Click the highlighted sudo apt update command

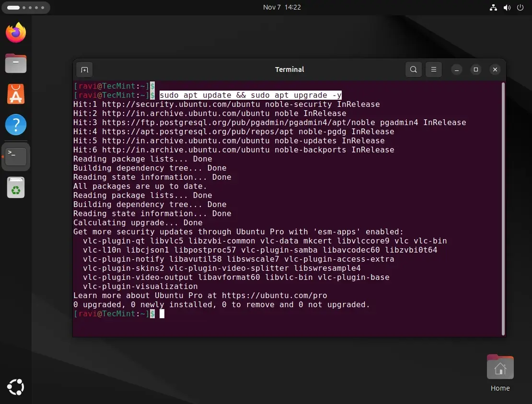[250, 95]
